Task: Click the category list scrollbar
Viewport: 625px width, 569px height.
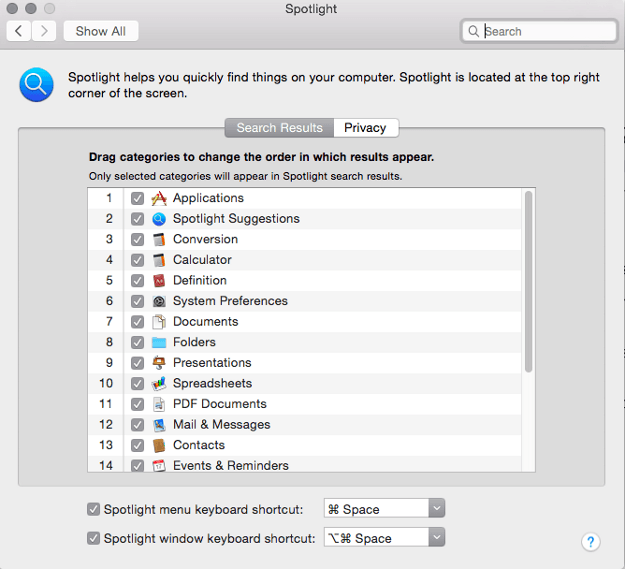Action: click(x=529, y=281)
